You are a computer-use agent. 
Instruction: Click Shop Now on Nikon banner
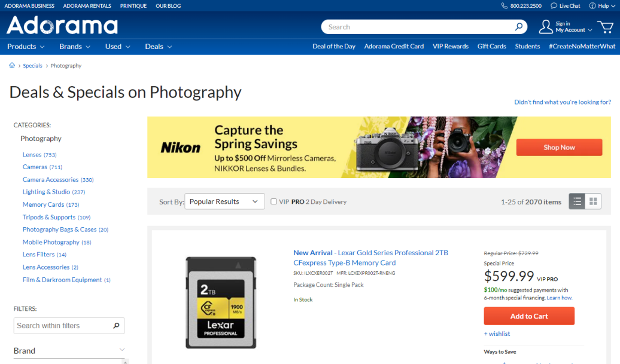558,148
